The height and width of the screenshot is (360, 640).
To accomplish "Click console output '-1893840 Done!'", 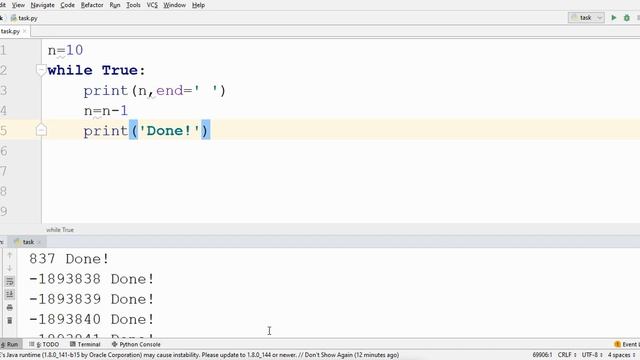I will point(91,319).
